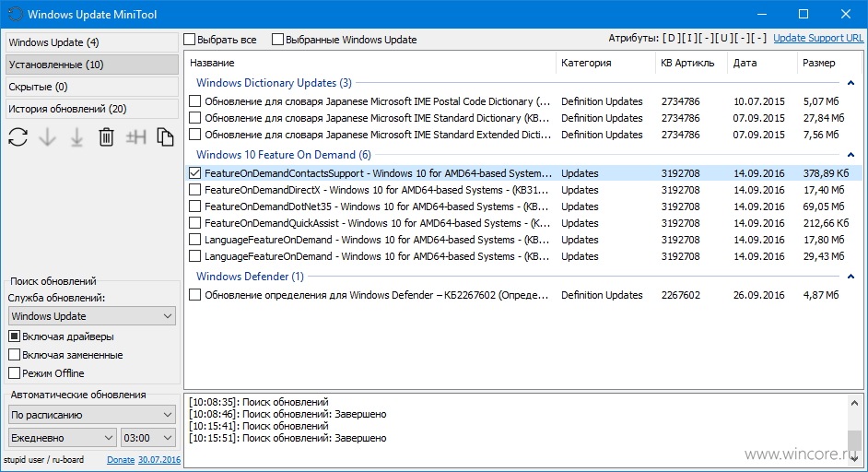Sort by Дата column header
Image resolution: width=868 pixels, height=472 pixels.
[762, 64]
